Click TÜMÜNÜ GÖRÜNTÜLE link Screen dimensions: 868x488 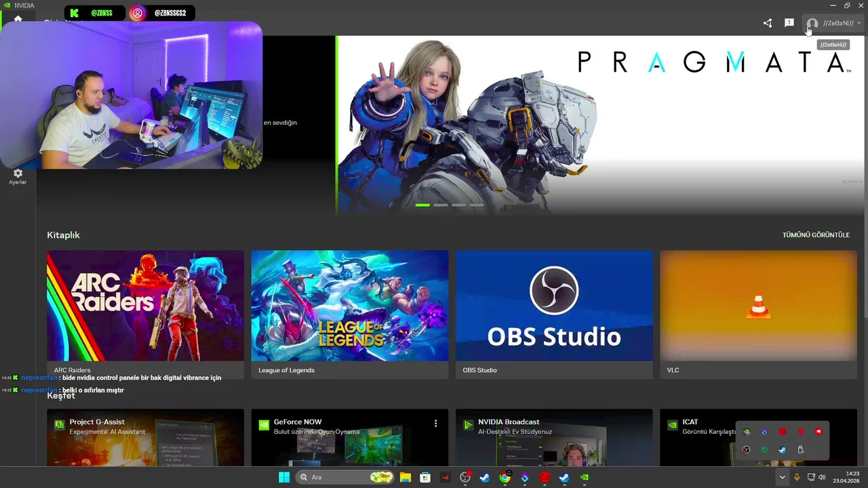[x=816, y=235]
